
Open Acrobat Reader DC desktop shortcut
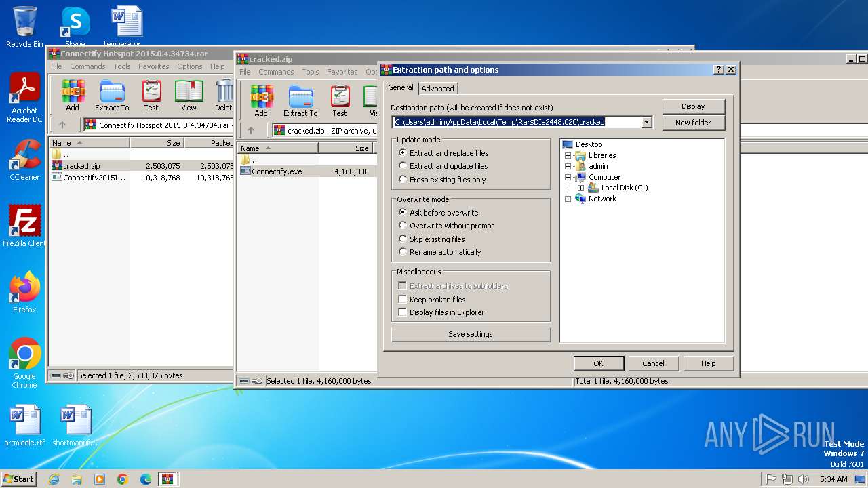(x=25, y=98)
